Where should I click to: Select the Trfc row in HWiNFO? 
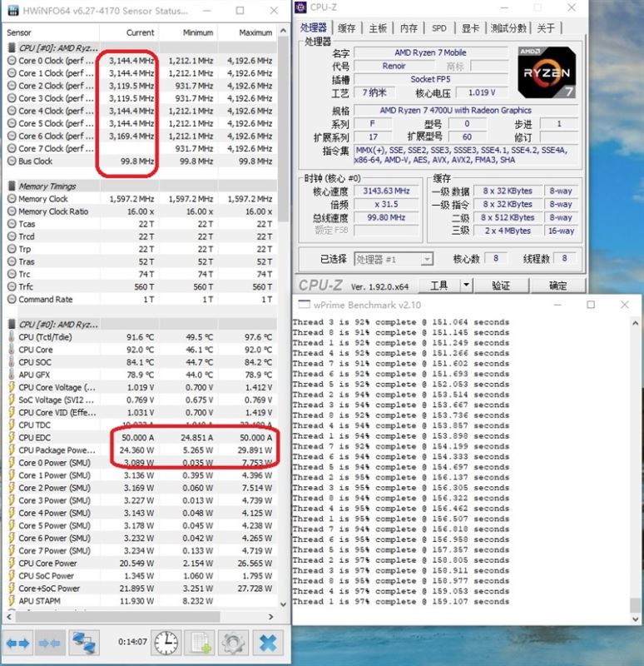[x=140, y=287]
